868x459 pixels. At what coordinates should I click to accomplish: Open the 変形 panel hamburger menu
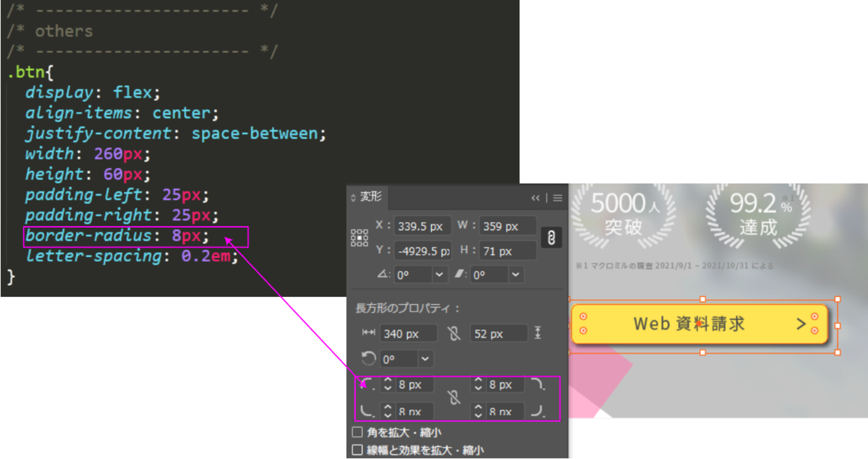click(x=558, y=197)
